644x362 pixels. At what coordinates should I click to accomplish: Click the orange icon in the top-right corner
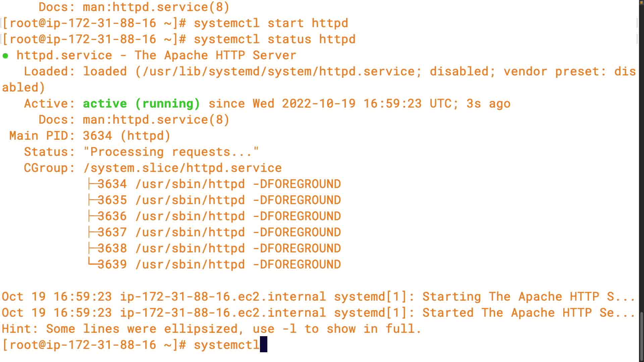click(641, 2)
